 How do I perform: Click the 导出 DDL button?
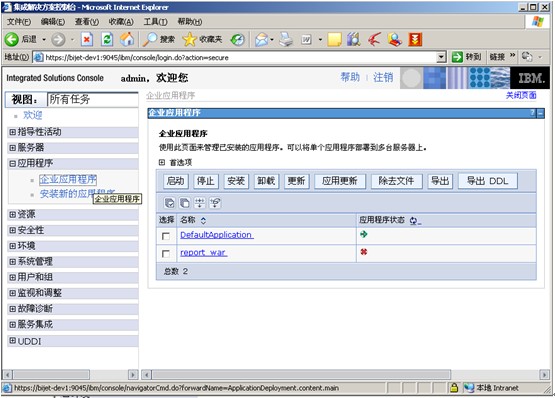click(487, 181)
